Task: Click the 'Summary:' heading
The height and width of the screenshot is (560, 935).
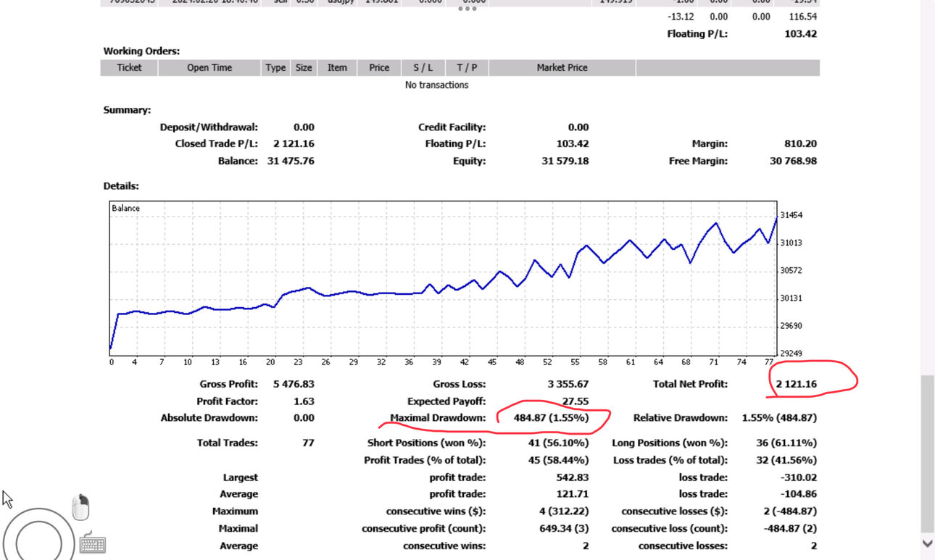Action: coord(127,110)
